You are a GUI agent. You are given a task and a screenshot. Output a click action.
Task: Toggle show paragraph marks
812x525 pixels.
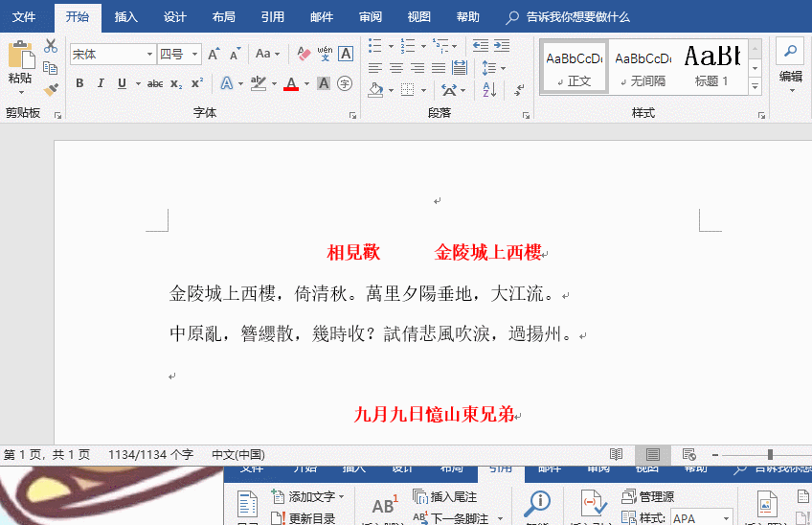click(x=519, y=90)
